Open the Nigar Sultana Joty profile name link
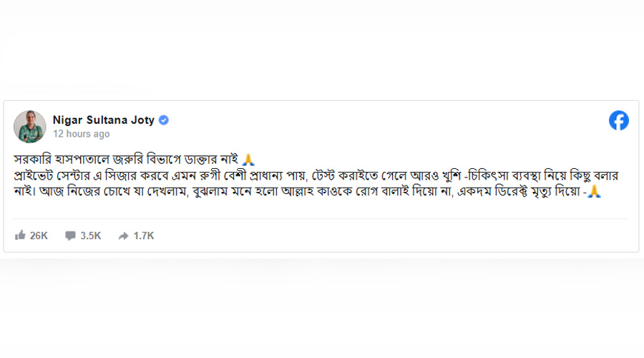This screenshot has height=358, width=644. coord(103,120)
